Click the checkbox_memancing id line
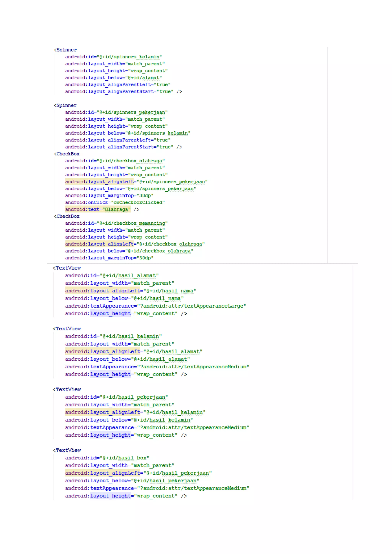Image resolution: width=392 pixels, height=554 pixels. click(x=116, y=224)
